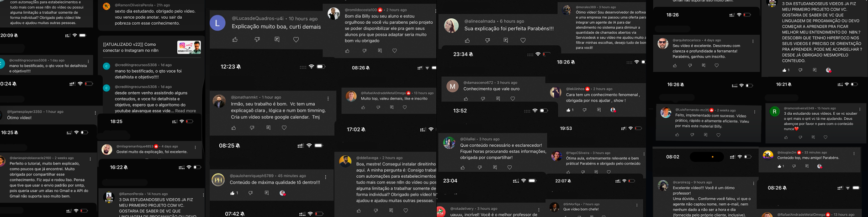868x217 pixels.
Task: Dislike the comment by arquitetocarioca
Action: pos(690,66)
